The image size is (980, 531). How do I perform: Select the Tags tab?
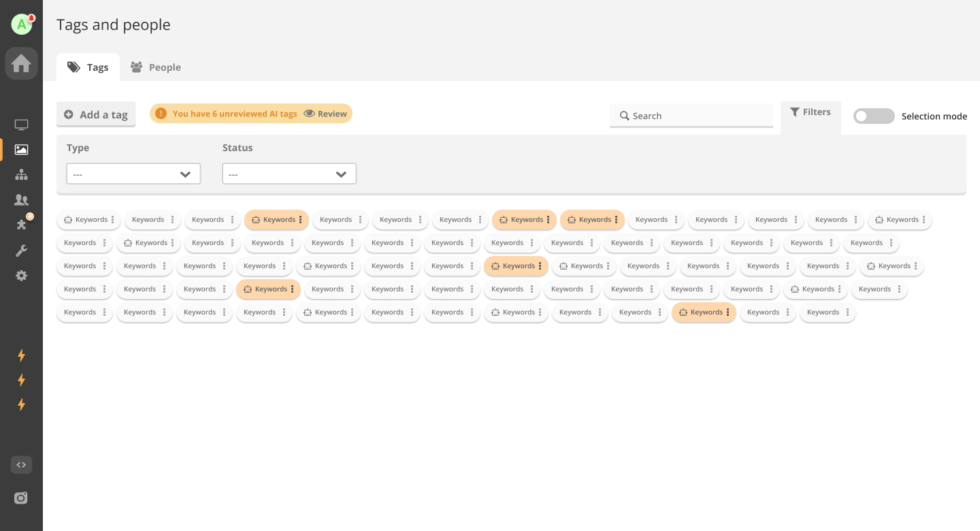[x=88, y=67]
